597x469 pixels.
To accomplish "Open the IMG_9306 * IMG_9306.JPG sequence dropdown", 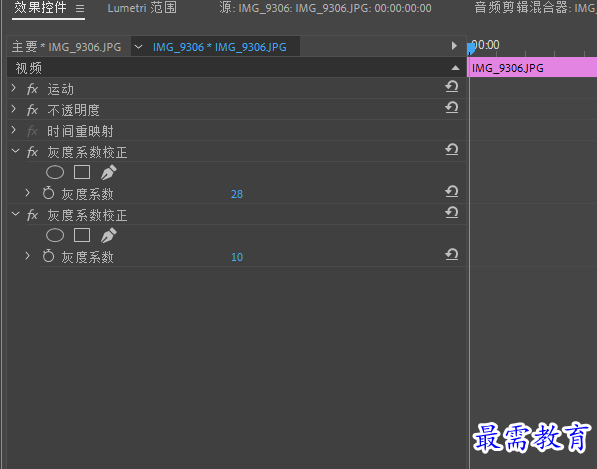I will 138,47.
